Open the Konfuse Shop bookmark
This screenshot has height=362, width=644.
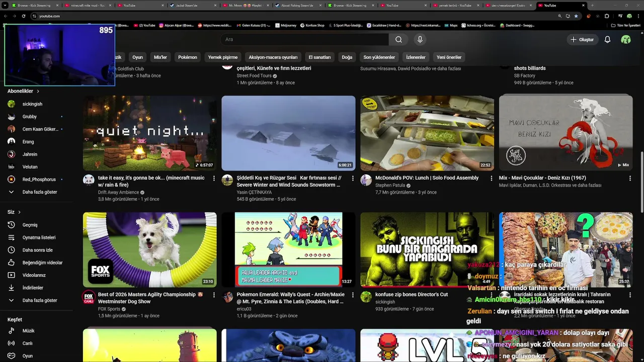[x=312, y=25]
